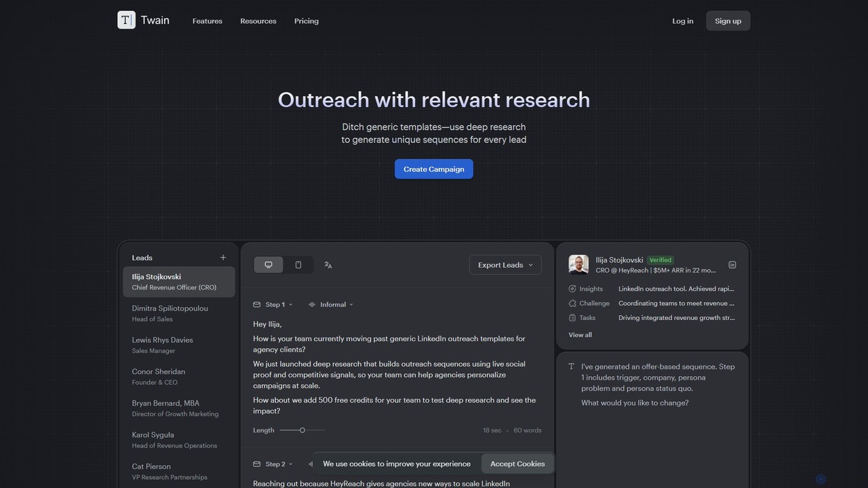The height and width of the screenshot is (488, 868).
Task: Select lead Karol Sygula
Action: [x=179, y=440]
